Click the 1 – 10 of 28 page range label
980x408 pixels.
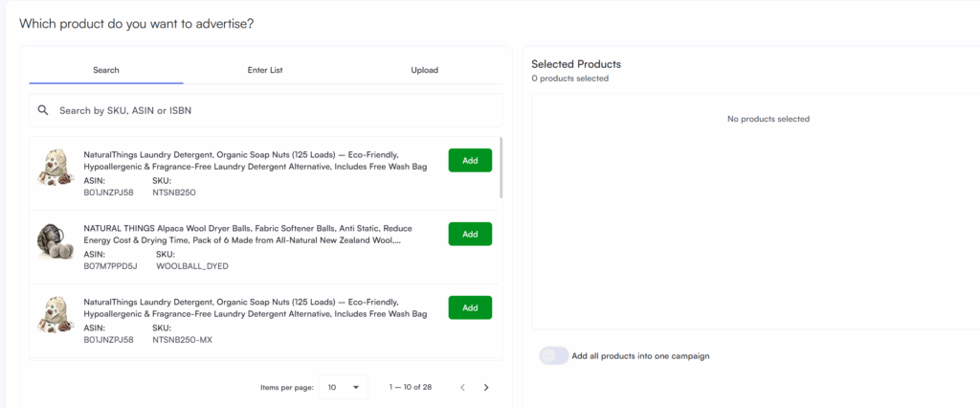411,387
